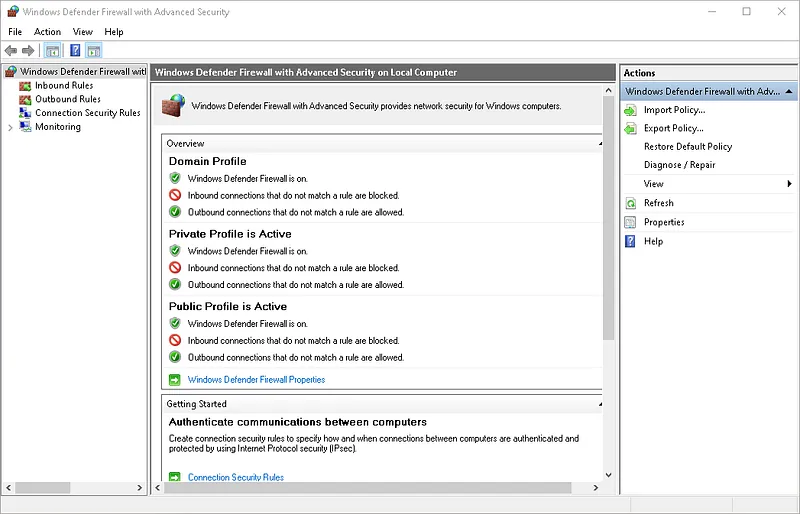Select Connection Security Rules in the tree
Viewport: 800px width, 514px height.
pyautogui.click(x=88, y=113)
